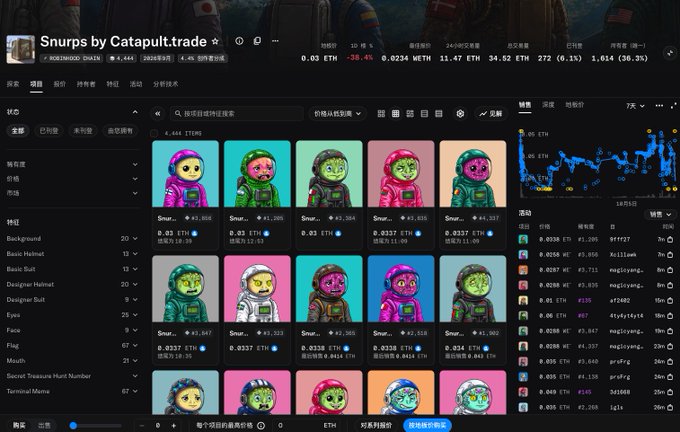Click inside the item search field
Screen dimensions: 680x432
coord(237,114)
